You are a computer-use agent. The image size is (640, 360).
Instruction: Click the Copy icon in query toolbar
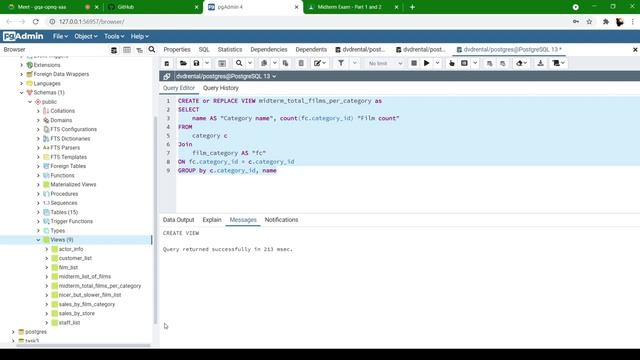(264, 63)
